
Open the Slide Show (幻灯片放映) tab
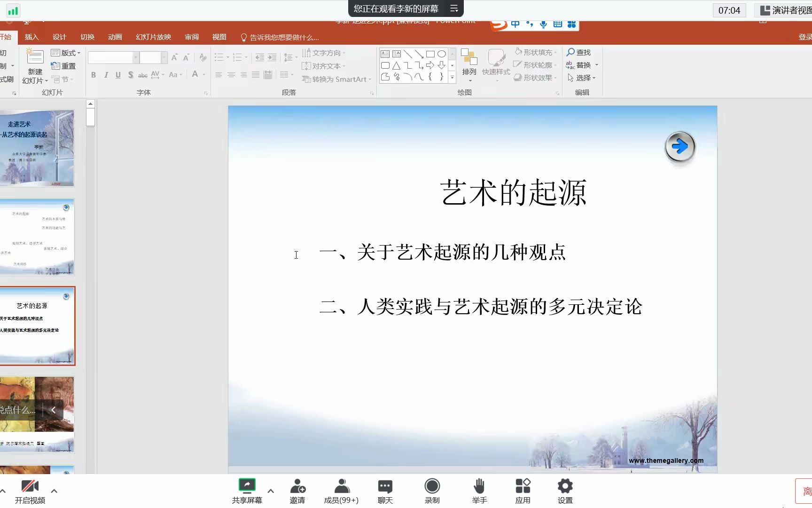pos(153,37)
